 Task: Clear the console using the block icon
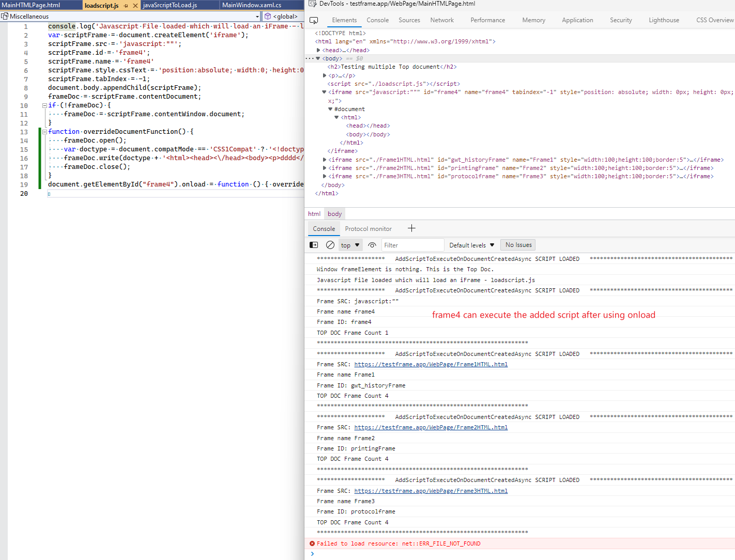coord(330,245)
